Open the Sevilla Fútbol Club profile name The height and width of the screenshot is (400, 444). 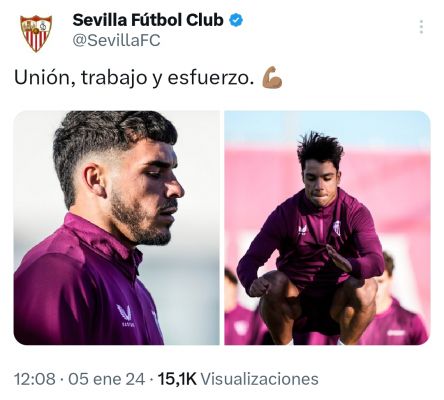[148, 20]
